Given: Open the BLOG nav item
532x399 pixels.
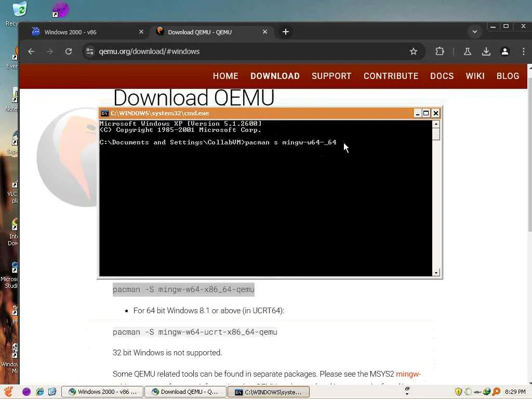Looking at the screenshot, I should pyautogui.click(x=508, y=76).
